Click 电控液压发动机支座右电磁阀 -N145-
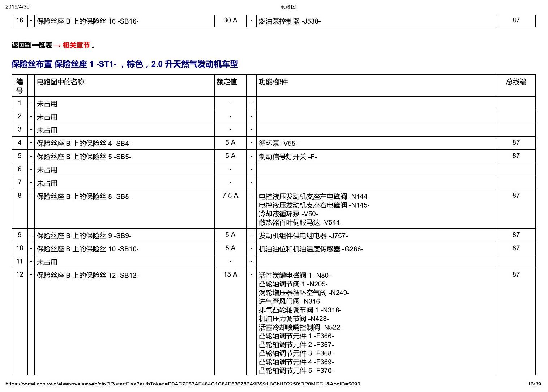The width and height of the screenshot is (548, 392). coord(314,205)
